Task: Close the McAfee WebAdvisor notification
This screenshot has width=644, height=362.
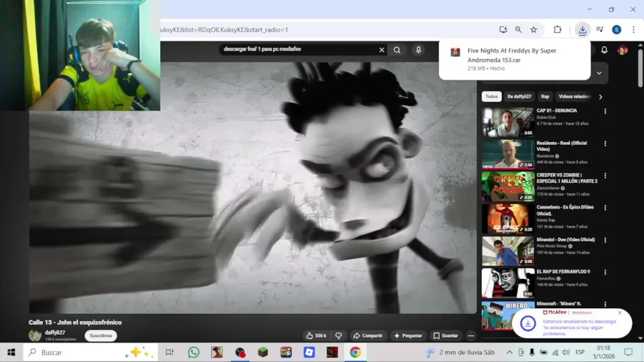Action: (620, 312)
